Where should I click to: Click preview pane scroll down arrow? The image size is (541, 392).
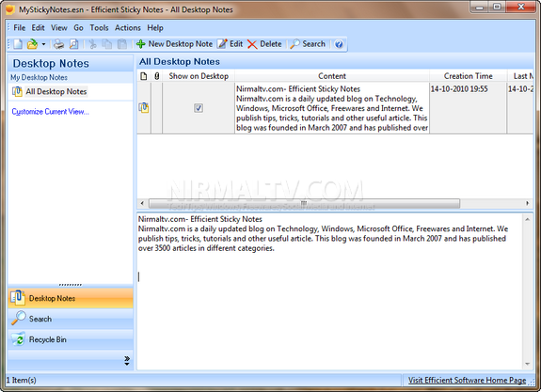[528, 364]
